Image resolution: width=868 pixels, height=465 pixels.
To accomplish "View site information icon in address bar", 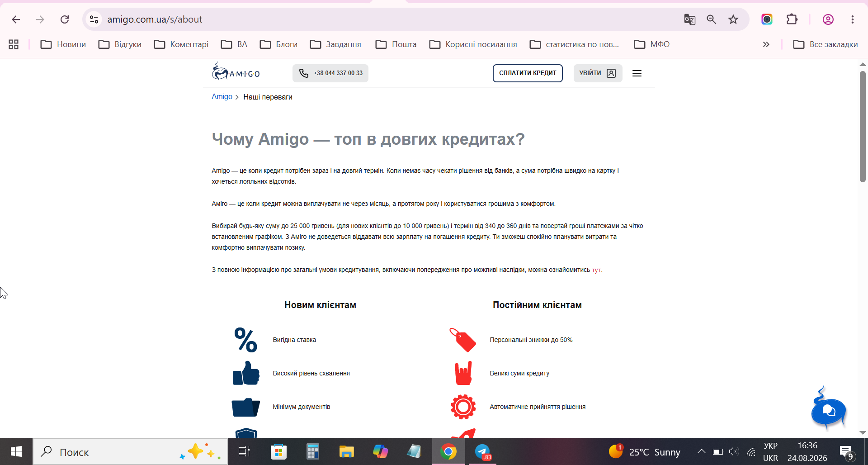I will (x=94, y=19).
